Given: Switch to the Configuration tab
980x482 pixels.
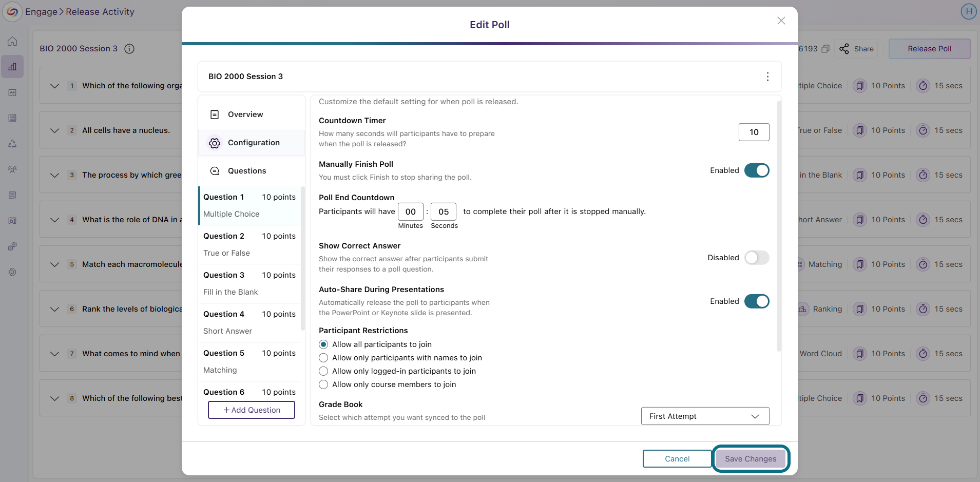Looking at the screenshot, I should 252,143.
